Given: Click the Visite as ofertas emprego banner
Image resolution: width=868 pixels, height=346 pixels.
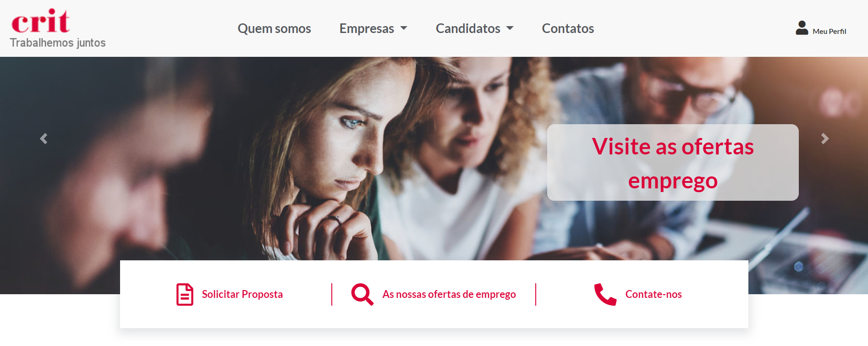Looking at the screenshot, I should point(673,163).
